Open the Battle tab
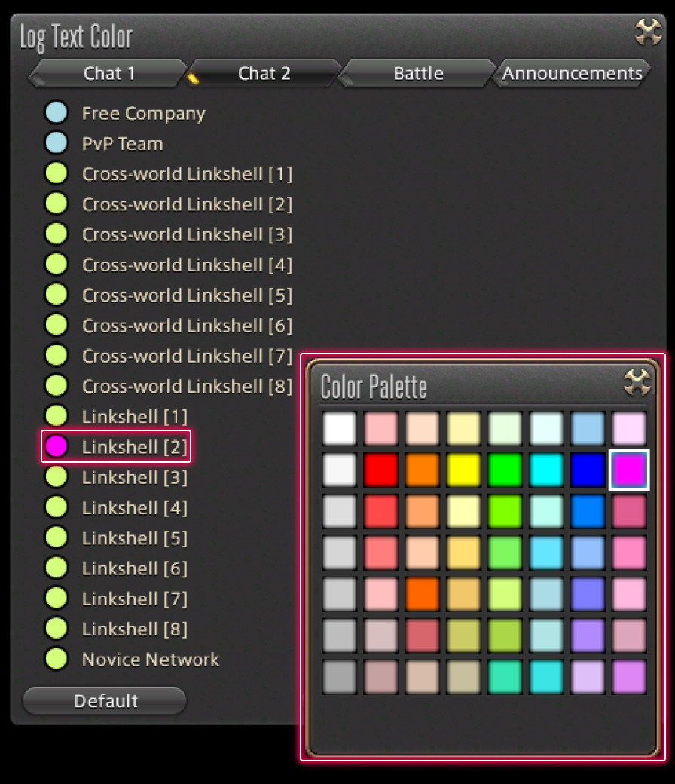The height and width of the screenshot is (784, 675). pos(418,73)
